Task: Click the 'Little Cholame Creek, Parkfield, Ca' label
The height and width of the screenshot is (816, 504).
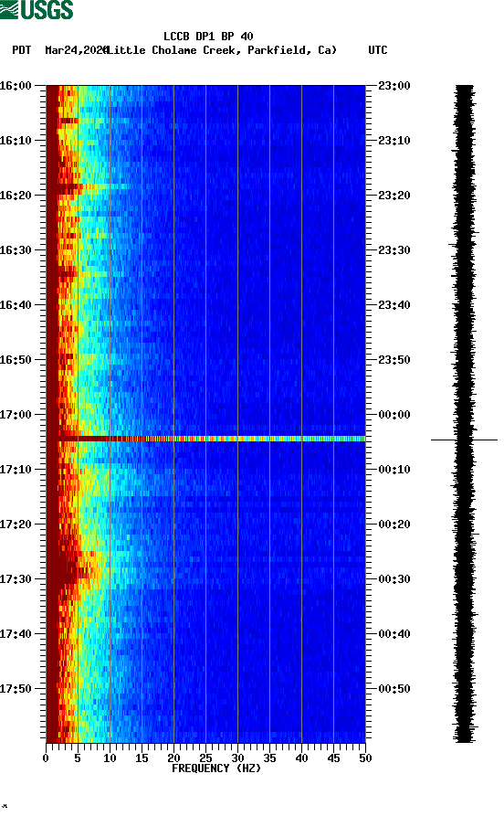Action: tap(222, 50)
